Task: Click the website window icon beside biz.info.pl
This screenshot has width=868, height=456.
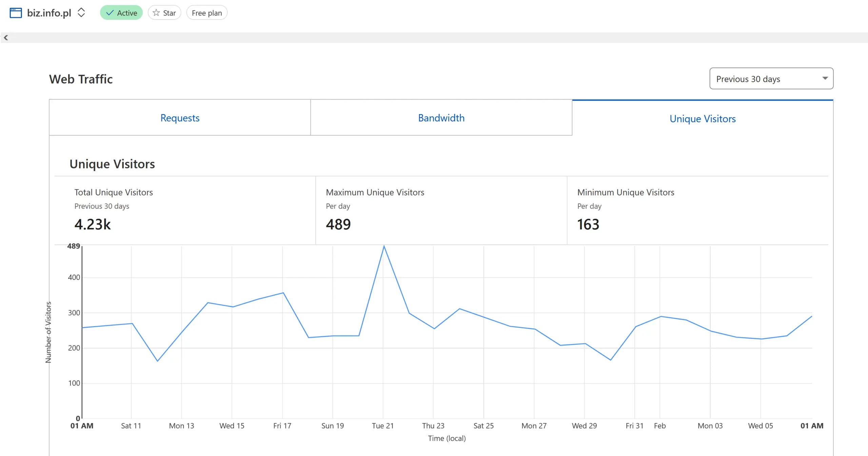Action: click(16, 13)
